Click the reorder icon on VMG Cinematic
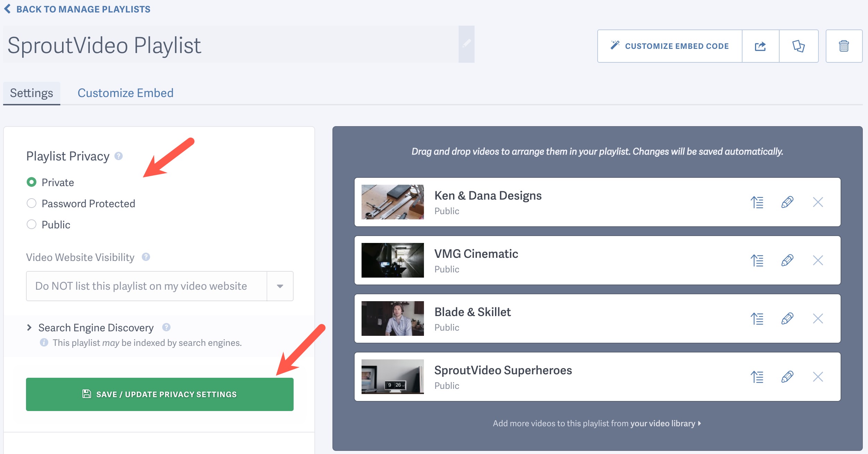Viewport: 868px width, 454px height. (x=757, y=261)
